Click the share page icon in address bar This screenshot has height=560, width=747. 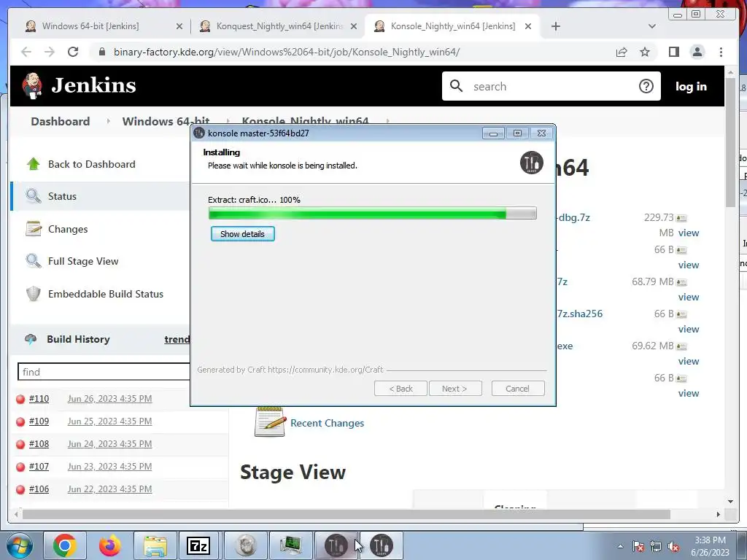point(622,52)
